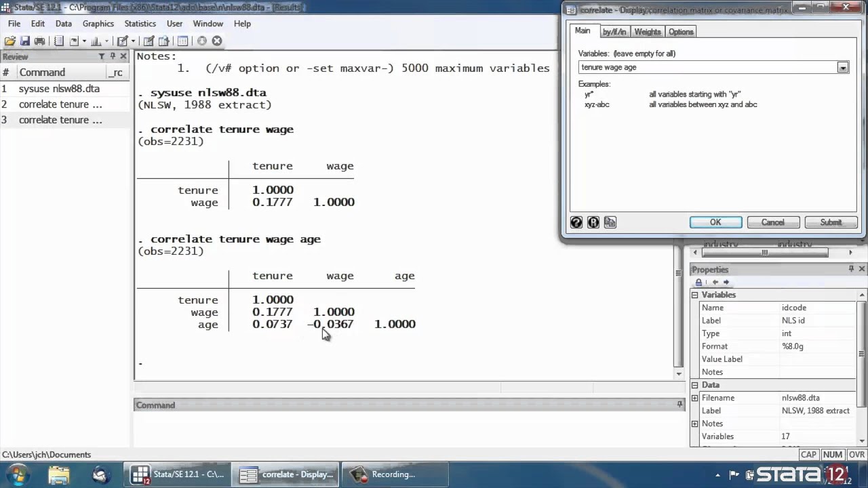Open the Data menu
Image resolution: width=868 pixels, height=488 pixels.
pyautogui.click(x=64, y=23)
